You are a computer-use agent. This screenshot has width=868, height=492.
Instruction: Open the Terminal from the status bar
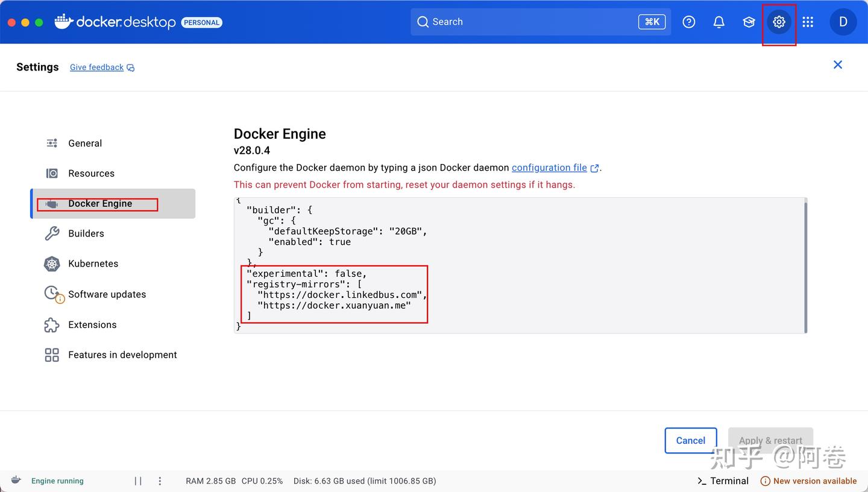[723, 481]
